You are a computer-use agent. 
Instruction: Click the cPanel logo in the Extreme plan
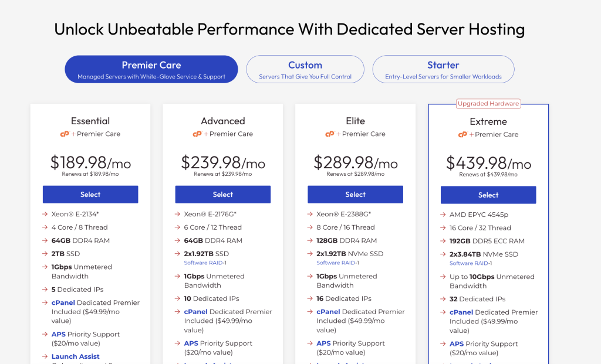point(462,134)
